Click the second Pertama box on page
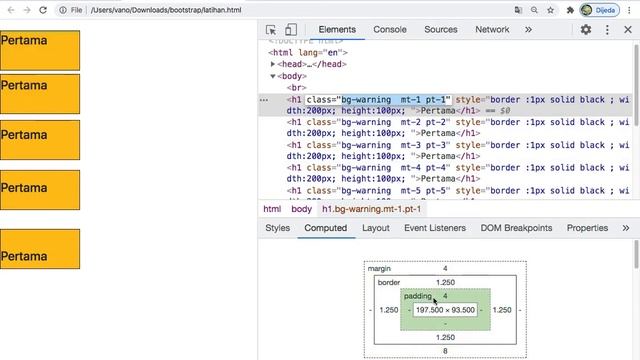The image size is (640, 360). click(40, 94)
